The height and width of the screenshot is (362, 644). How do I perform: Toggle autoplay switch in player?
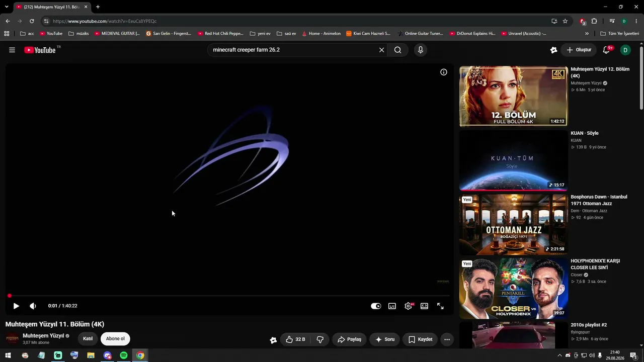tap(376, 306)
